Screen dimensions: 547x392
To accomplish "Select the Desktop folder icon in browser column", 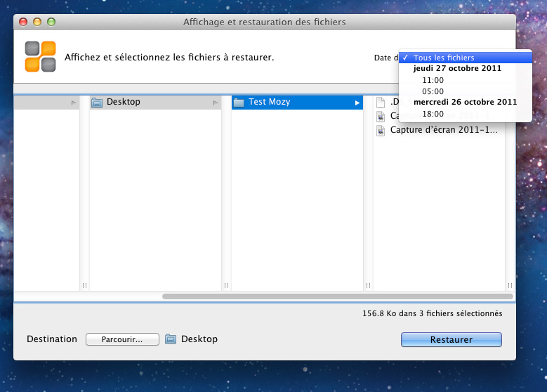I will pos(97,103).
